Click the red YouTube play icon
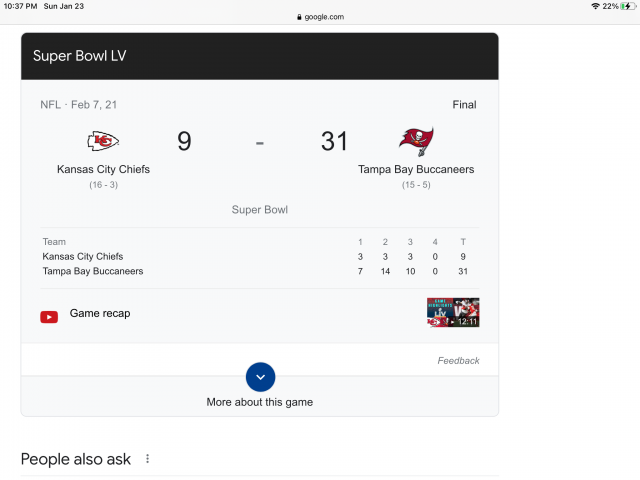640x480 pixels. click(49, 316)
